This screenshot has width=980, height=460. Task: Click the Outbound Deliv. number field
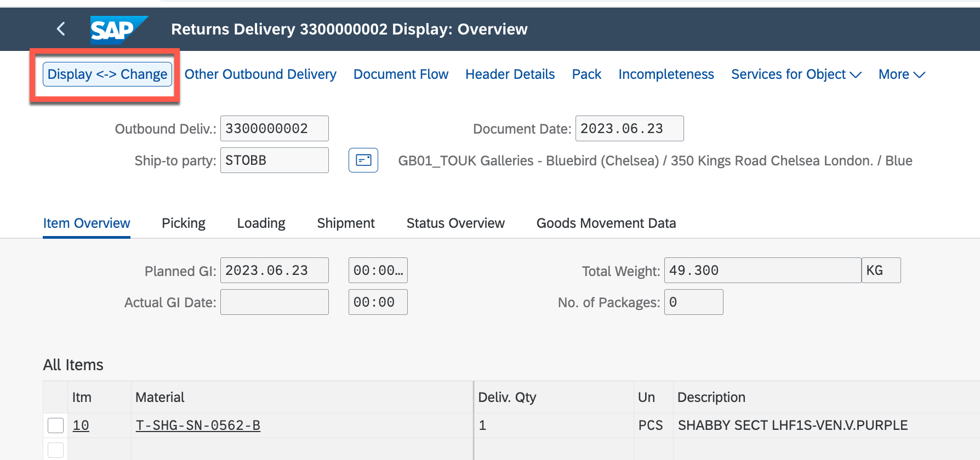[x=274, y=129]
